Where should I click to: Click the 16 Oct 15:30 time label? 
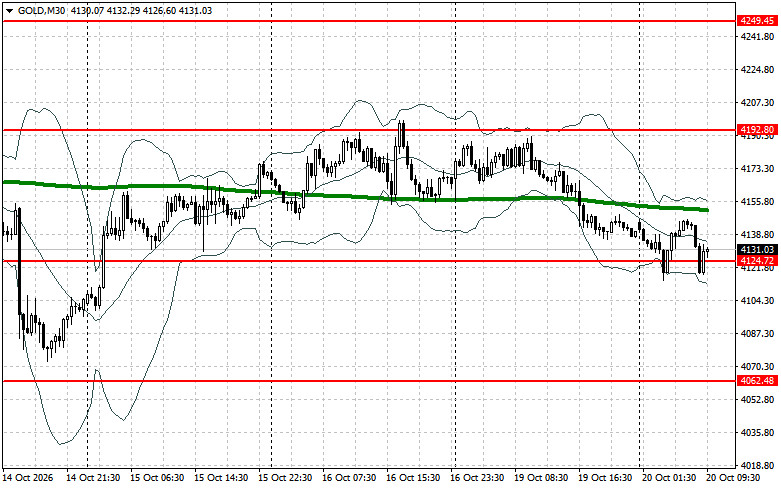click(413, 478)
